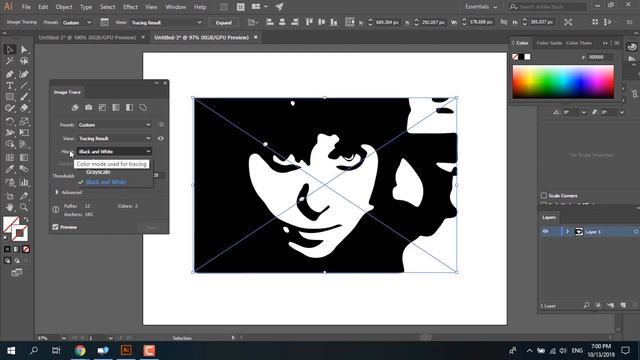Click the Outline preset icon in Image Trace
640x360 pixels.
pyautogui.click(x=143, y=108)
